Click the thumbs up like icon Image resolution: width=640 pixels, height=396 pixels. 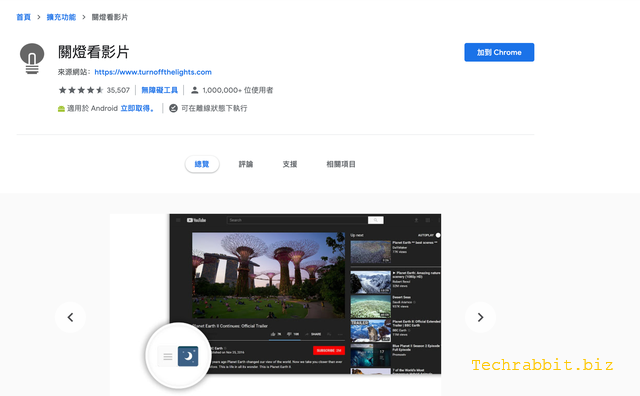coord(273,334)
